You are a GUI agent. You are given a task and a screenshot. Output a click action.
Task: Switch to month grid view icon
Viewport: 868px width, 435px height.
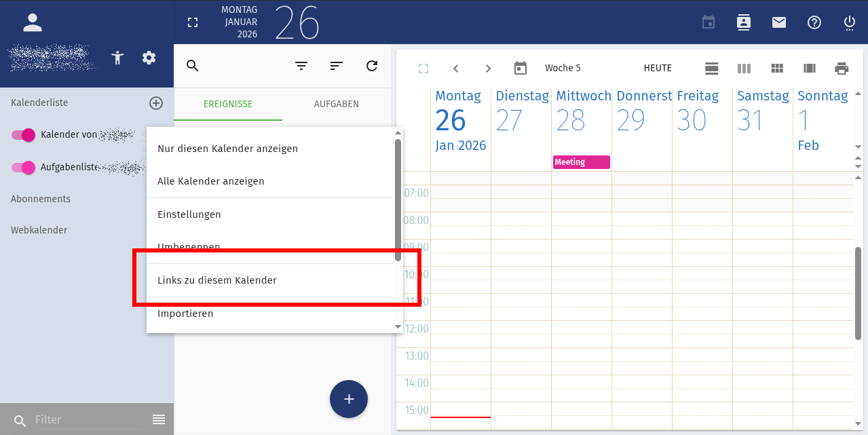[x=777, y=68]
